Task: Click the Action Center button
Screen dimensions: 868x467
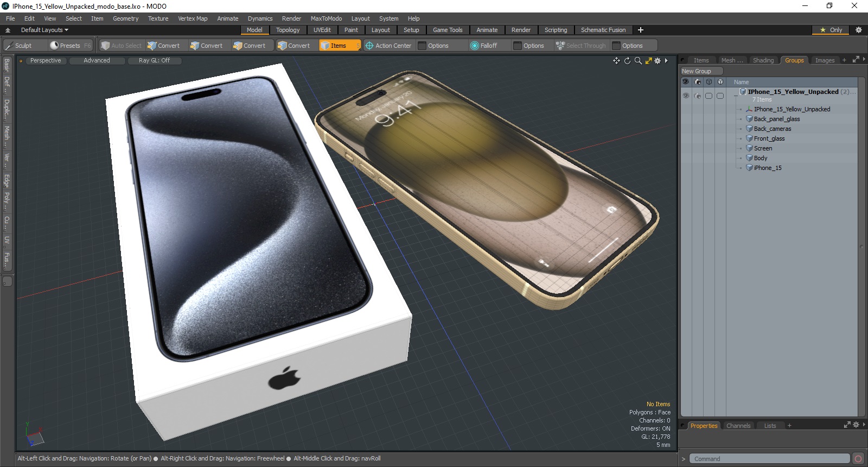Action: coord(388,46)
